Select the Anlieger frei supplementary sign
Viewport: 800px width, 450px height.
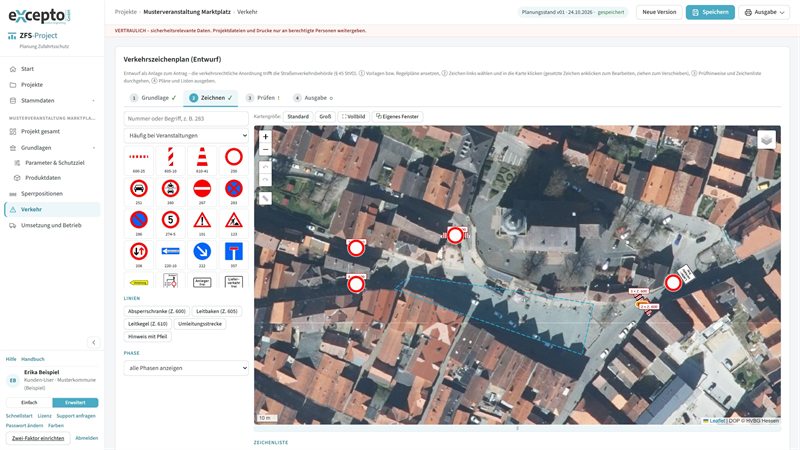pos(202,281)
